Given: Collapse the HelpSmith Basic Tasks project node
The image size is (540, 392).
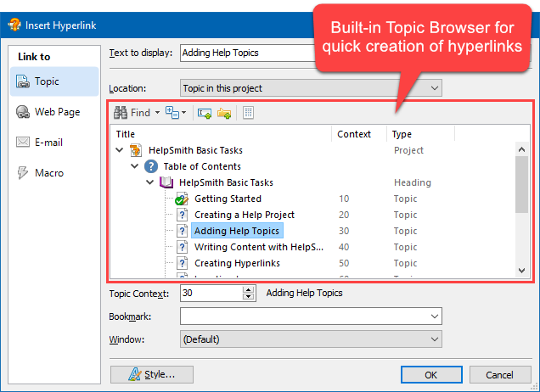Looking at the screenshot, I should click(120, 150).
